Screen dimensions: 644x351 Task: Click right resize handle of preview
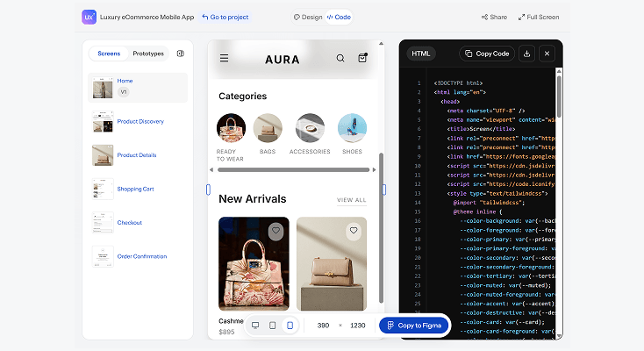pyautogui.click(x=384, y=190)
